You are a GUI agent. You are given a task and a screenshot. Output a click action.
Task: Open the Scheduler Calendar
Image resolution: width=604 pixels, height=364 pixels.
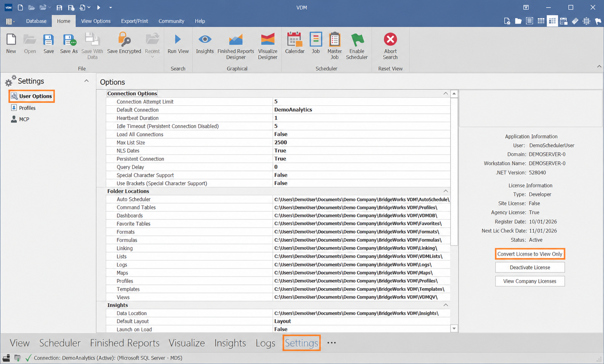click(x=295, y=44)
